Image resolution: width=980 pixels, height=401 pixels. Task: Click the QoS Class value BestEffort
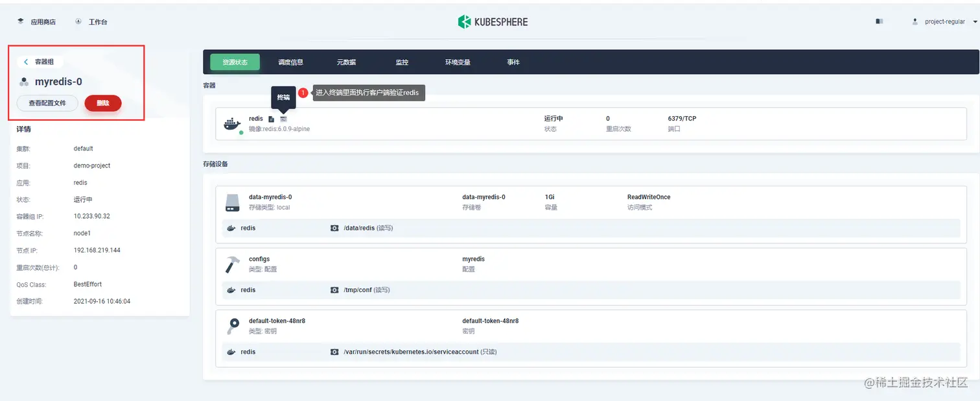point(87,284)
